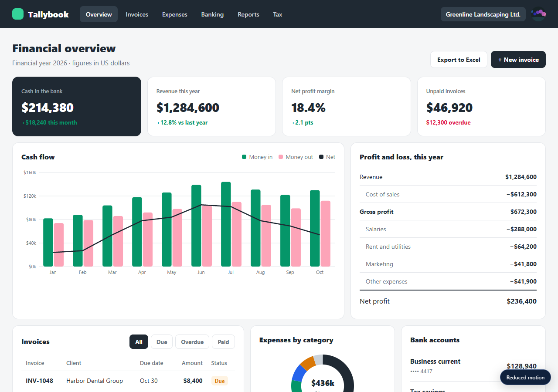
Task: Click the Jul green Money in bar
Action: (x=226, y=224)
